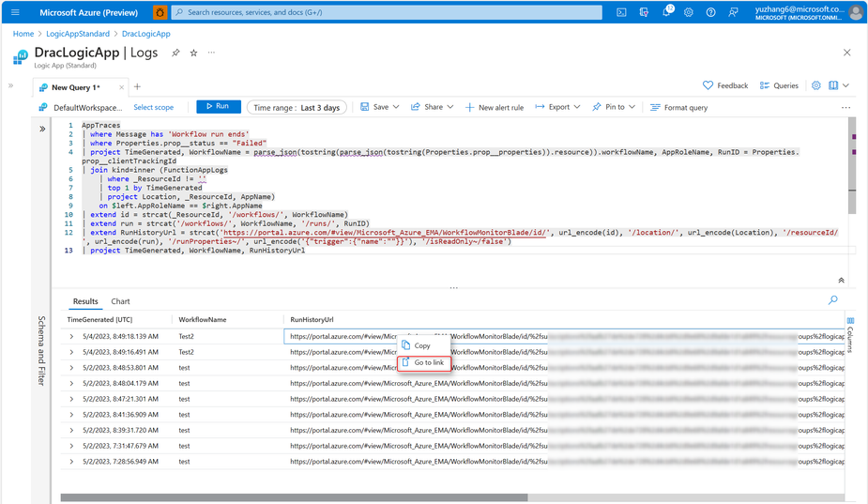
Task: Expand the 5/4/2023, 8:49:18.139 AM row
Action: [x=71, y=336]
